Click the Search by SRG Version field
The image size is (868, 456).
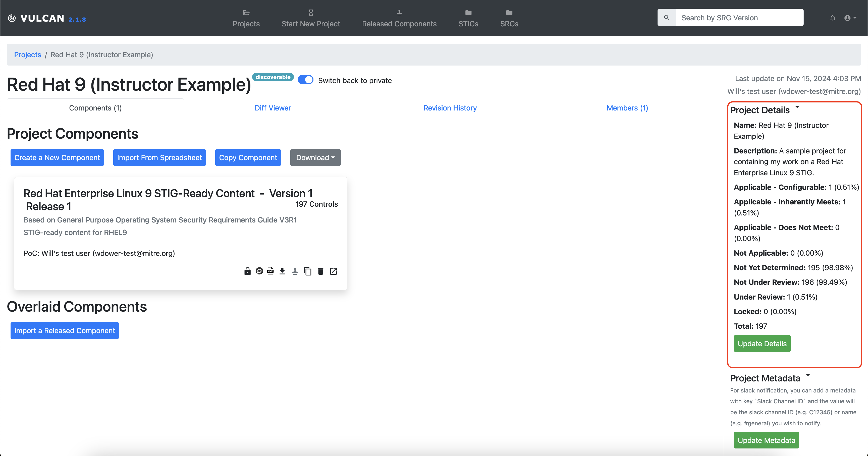(x=739, y=18)
